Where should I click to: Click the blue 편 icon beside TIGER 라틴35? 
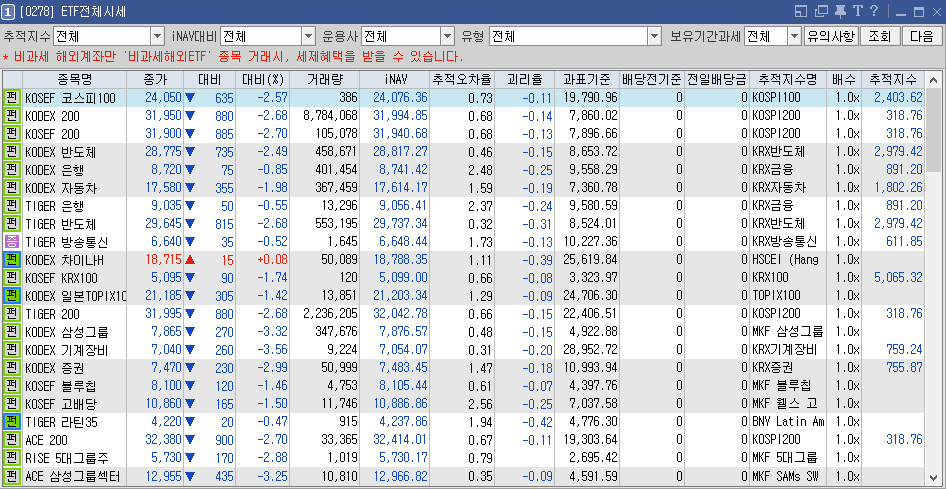click(x=12, y=422)
